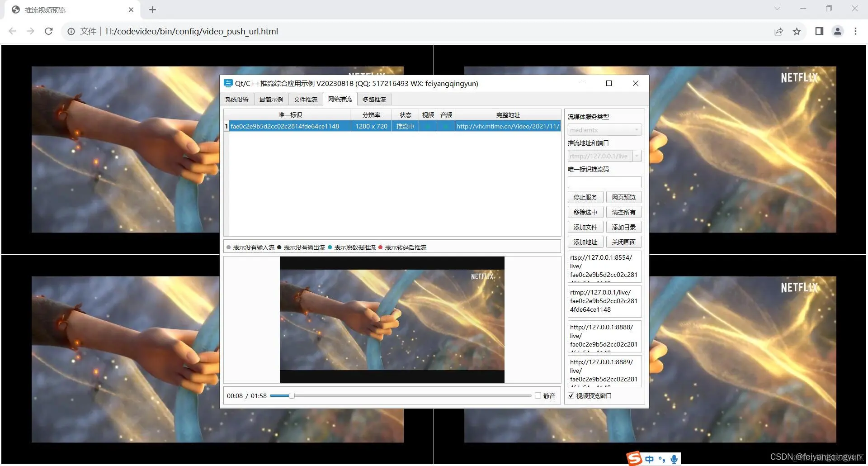Open the mediamtx streaming service dropdown
Image resolution: width=868 pixels, height=466 pixels.
pyautogui.click(x=604, y=130)
